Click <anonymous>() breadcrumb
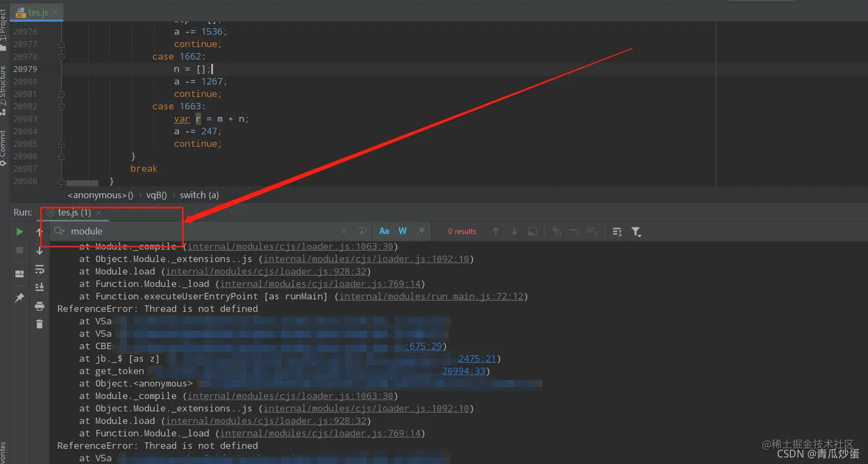 tap(100, 195)
